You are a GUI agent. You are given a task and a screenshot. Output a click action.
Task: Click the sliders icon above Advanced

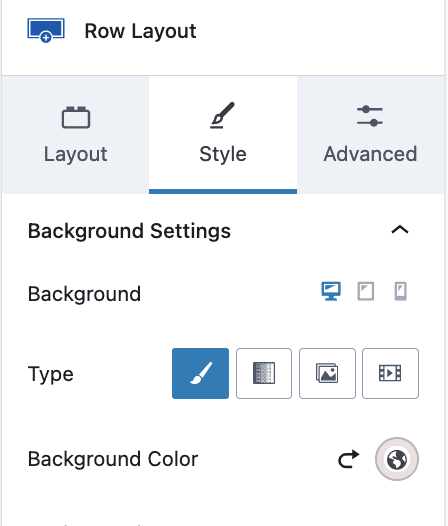point(370,116)
